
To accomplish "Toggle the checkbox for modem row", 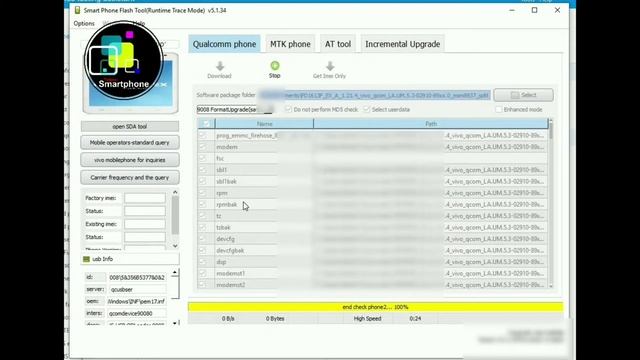I will coord(202,147).
